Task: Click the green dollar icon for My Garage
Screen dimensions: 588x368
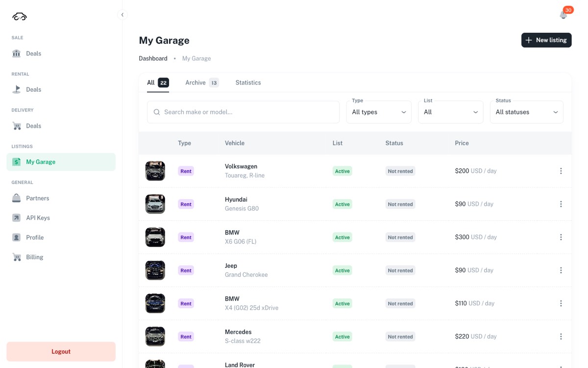Action: coord(17,162)
